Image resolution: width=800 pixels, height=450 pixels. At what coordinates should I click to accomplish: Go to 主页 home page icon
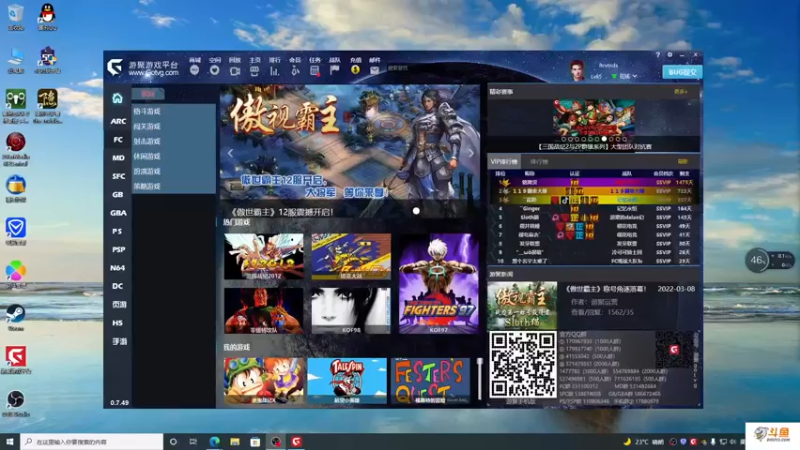tap(255, 71)
